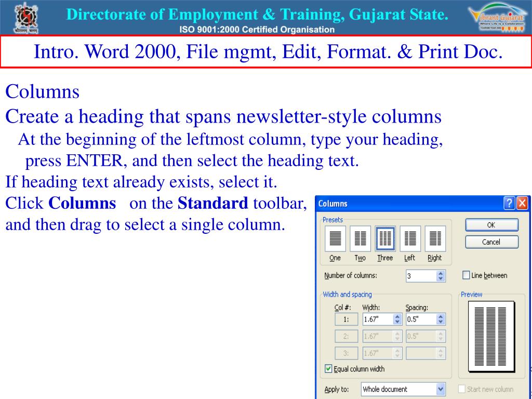Confirm the Columns dialog with OK
The height and width of the screenshot is (399, 532).
pyautogui.click(x=491, y=225)
